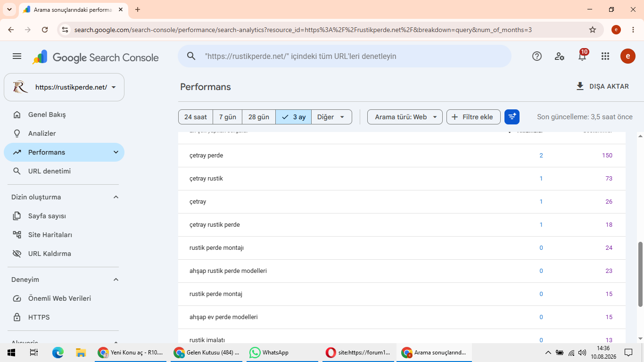
Task: Click the DIŞA AKTAR export button
Action: coord(603,86)
